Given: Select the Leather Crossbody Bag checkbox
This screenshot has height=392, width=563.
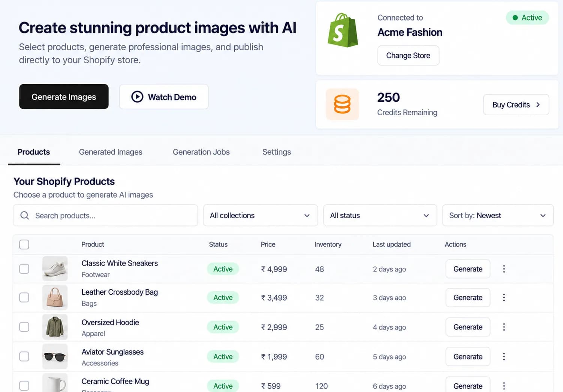Looking at the screenshot, I should pos(24,297).
